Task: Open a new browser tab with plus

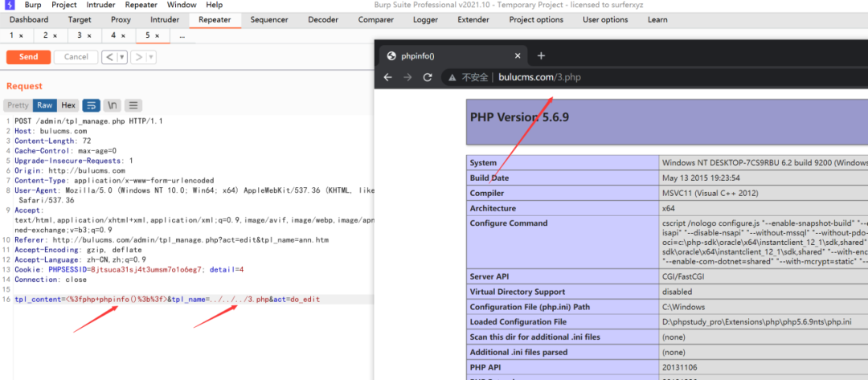Action: tap(542, 56)
